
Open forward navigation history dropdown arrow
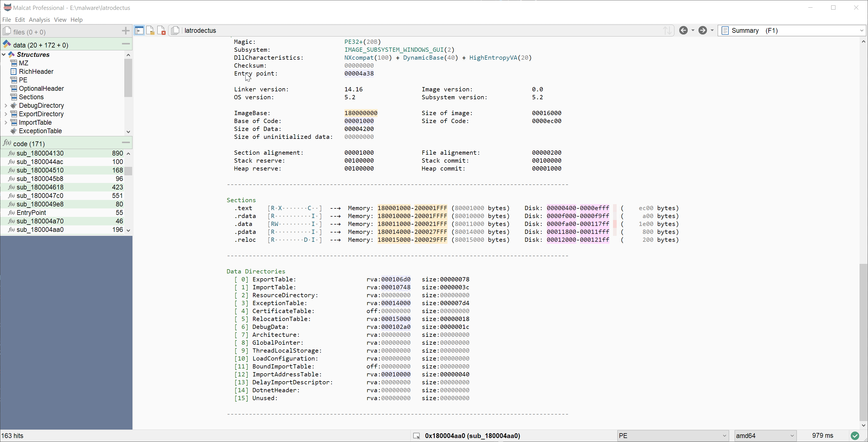[x=712, y=31]
